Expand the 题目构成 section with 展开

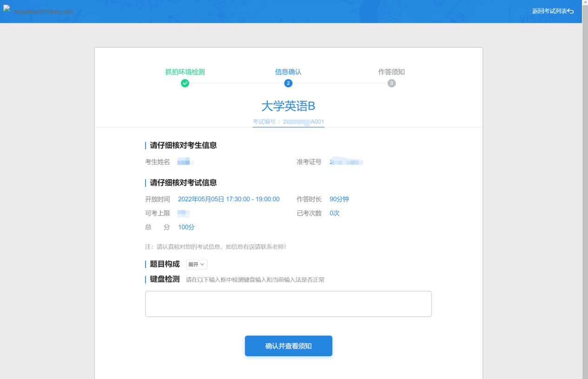196,264
